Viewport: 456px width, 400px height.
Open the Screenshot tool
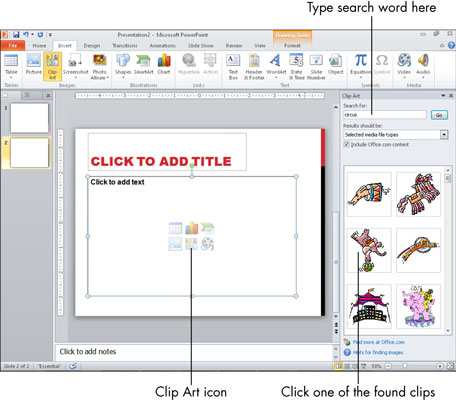point(76,66)
